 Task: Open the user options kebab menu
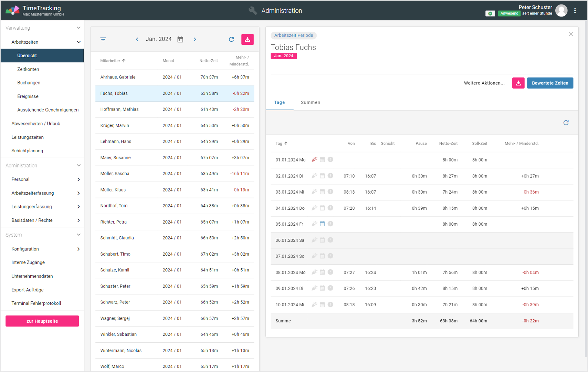[575, 11]
